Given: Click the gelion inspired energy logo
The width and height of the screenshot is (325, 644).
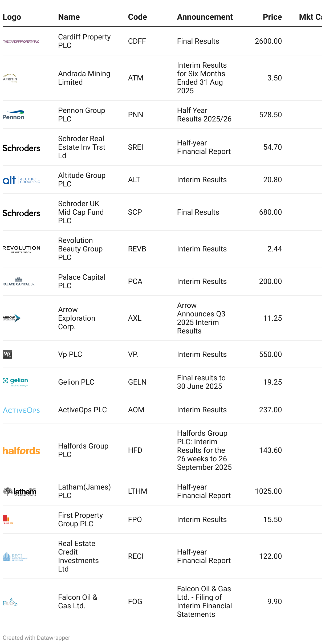Looking at the screenshot, I should point(15,382).
